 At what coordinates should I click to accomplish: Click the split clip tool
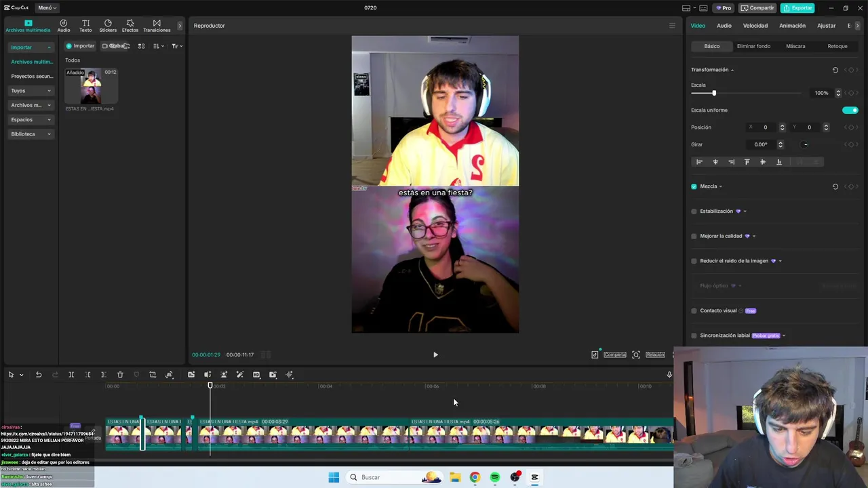[x=71, y=375]
